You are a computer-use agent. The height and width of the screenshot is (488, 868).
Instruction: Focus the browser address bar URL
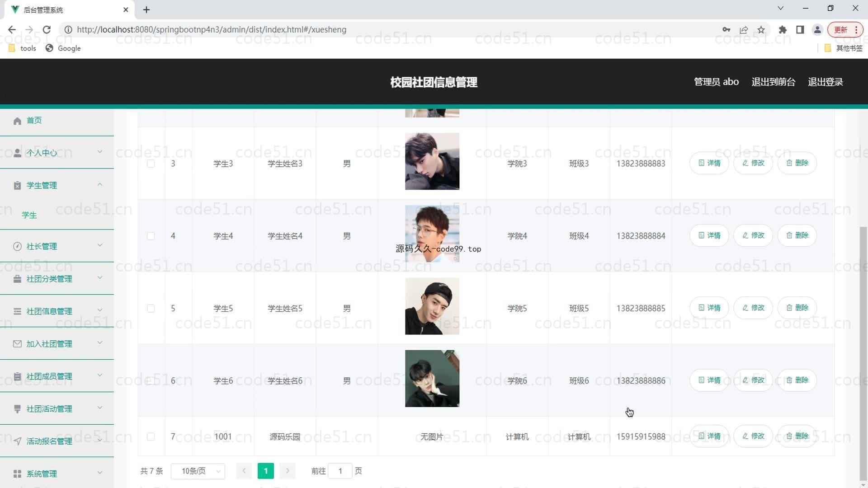(x=212, y=30)
